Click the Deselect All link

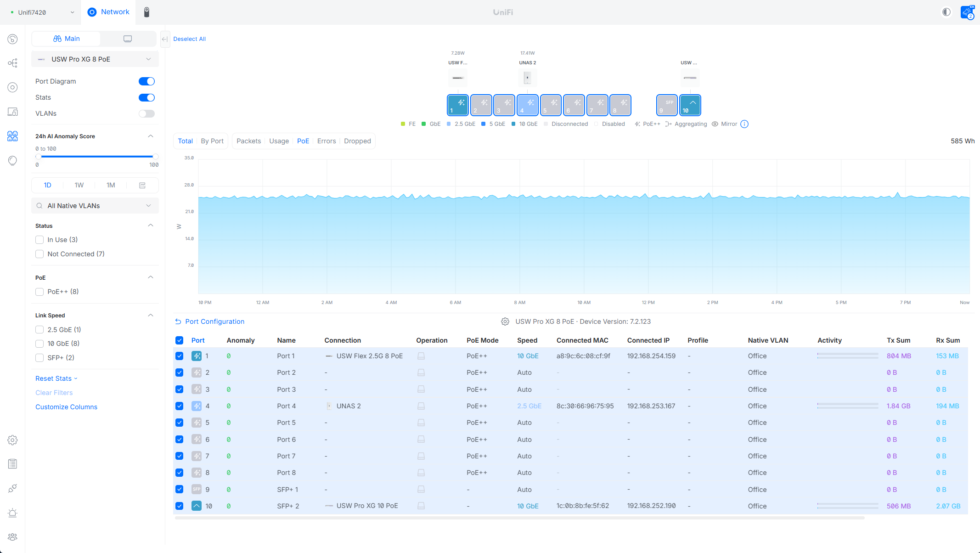pos(189,39)
